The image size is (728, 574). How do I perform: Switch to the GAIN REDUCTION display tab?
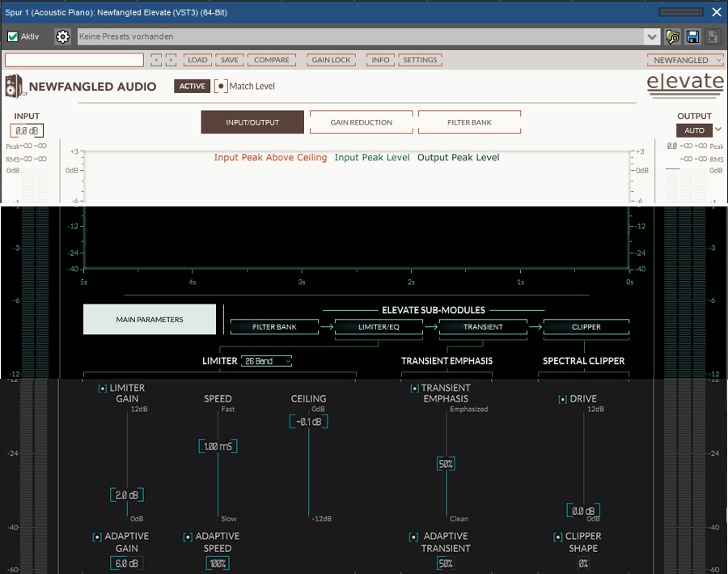[x=362, y=122]
